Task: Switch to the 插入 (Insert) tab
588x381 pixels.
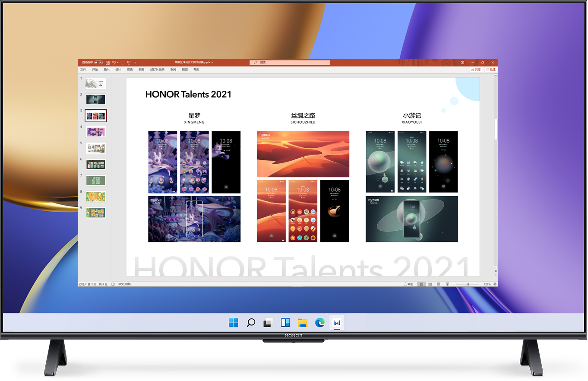Action: pos(107,70)
